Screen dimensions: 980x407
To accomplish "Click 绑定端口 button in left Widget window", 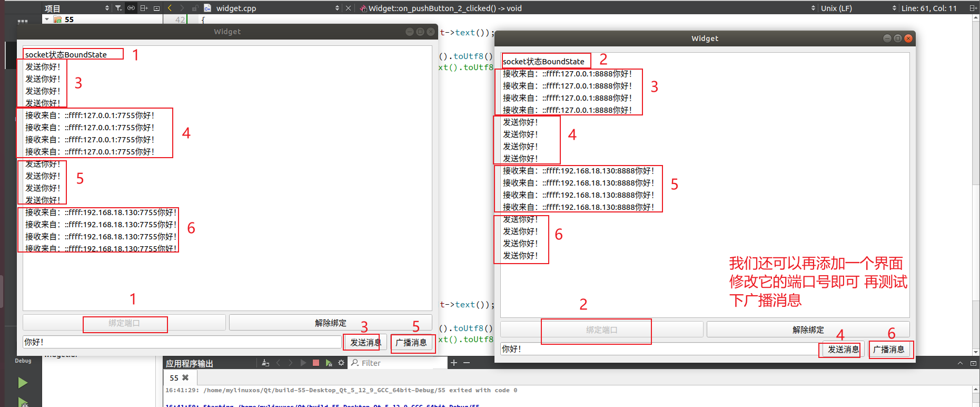I will click(x=124, y=323).
